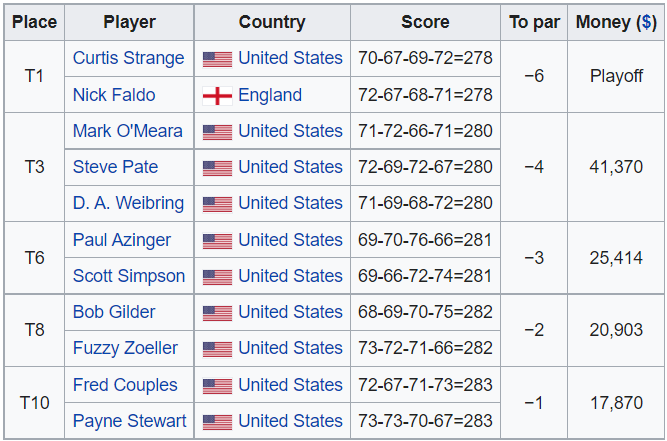This screenshot has width=667, height=441.
Task: Click the US flag in Paul Azinger's row
Action: [217, 241]
